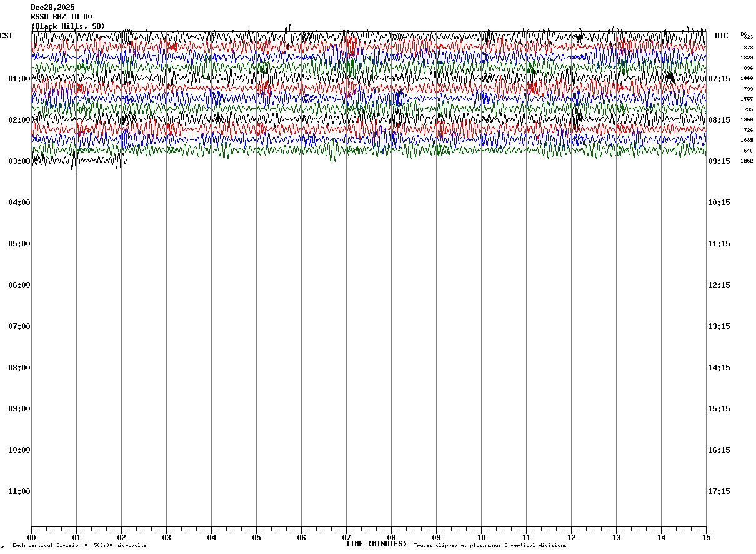This screenshot has width=756, height=554.
Task: Click minute "05" on the bottom axis
Action: [256, 537]
